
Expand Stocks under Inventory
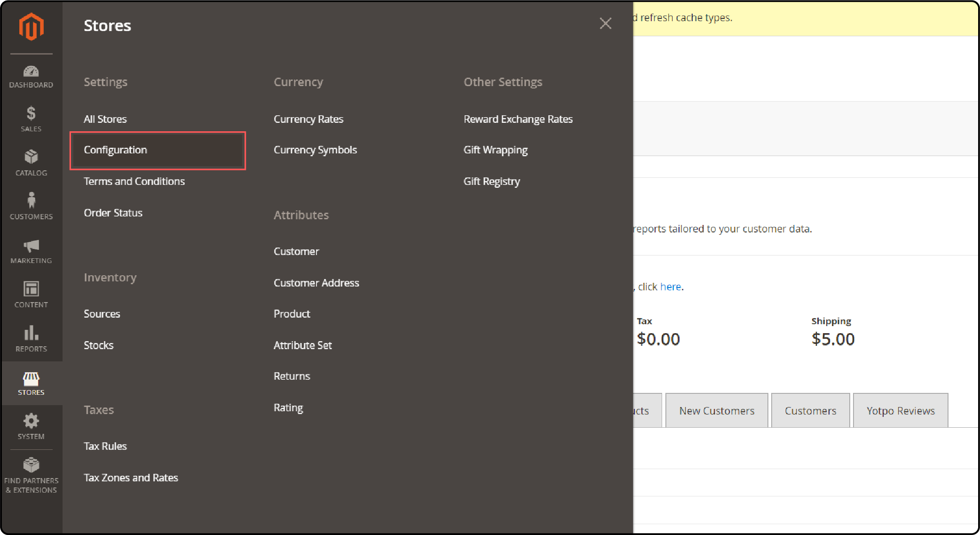coord(98,344)
